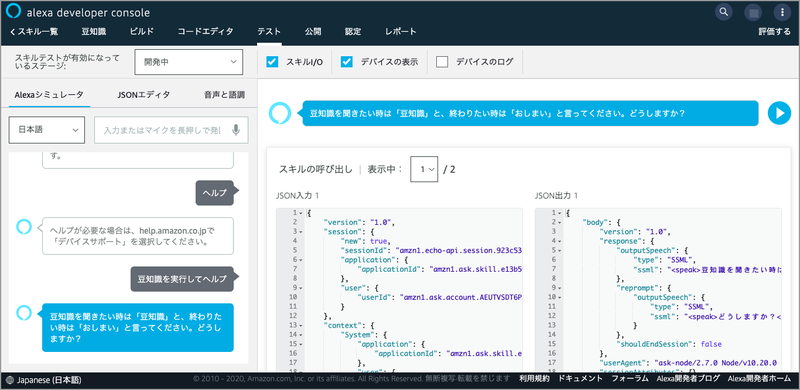
Task: Switch to the 音声と語調 tab
Action: click(224, 94)
